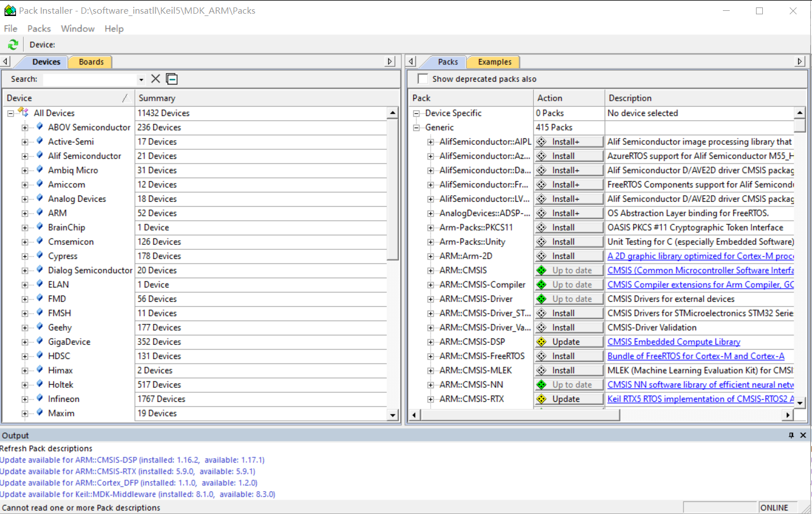812x514 pixels.
Task: Expand the ABOV Semiconductor vendor node
Action: click(x=25, y=127)
